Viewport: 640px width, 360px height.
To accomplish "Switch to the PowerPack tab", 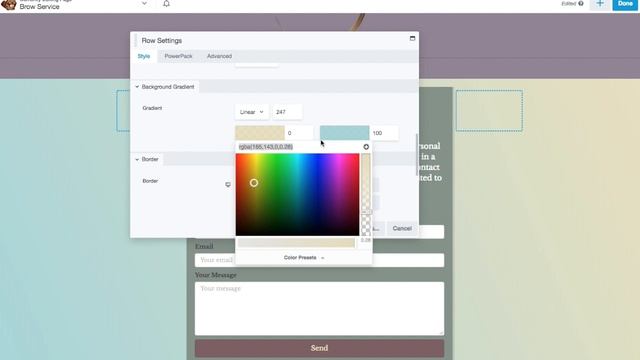I will click(x=178, y=56).
